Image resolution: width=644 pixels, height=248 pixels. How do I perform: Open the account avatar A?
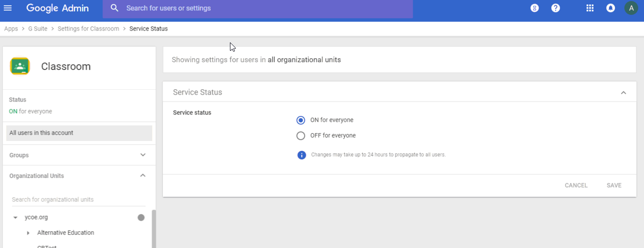[631, 8]
